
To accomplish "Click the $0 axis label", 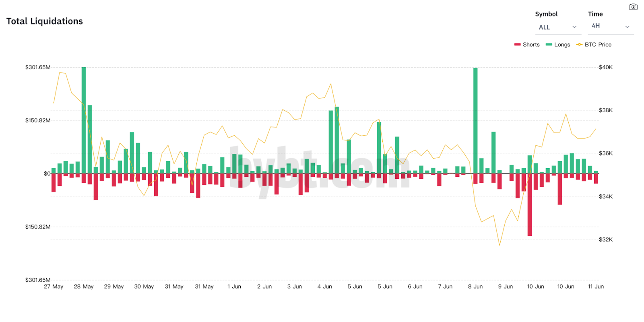I will (x=47, y=174).
